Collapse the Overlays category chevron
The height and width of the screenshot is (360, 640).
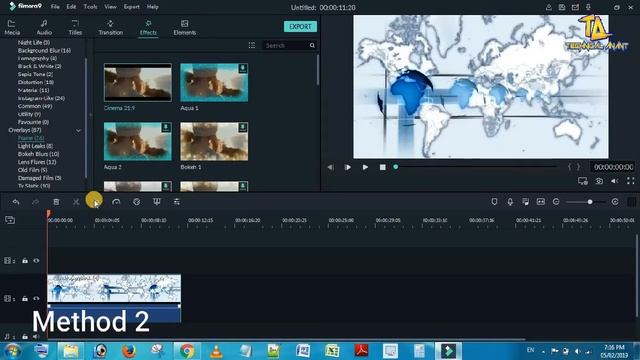click(x=78, y=130)
